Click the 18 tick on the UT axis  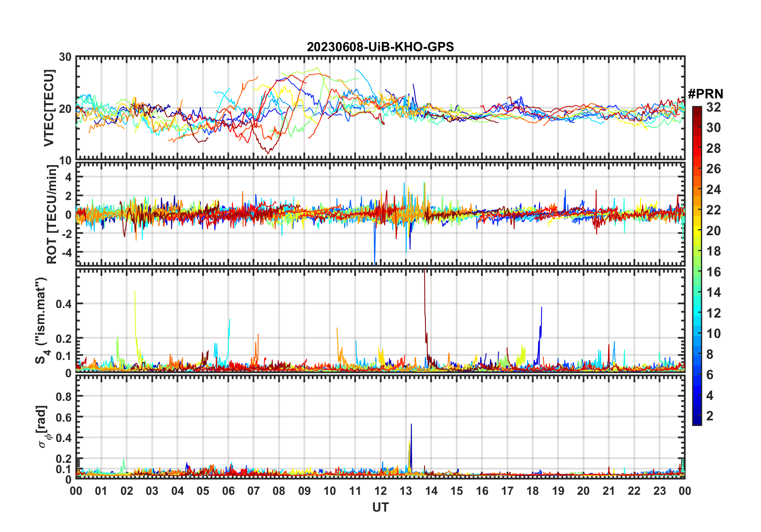pos(533,491)
